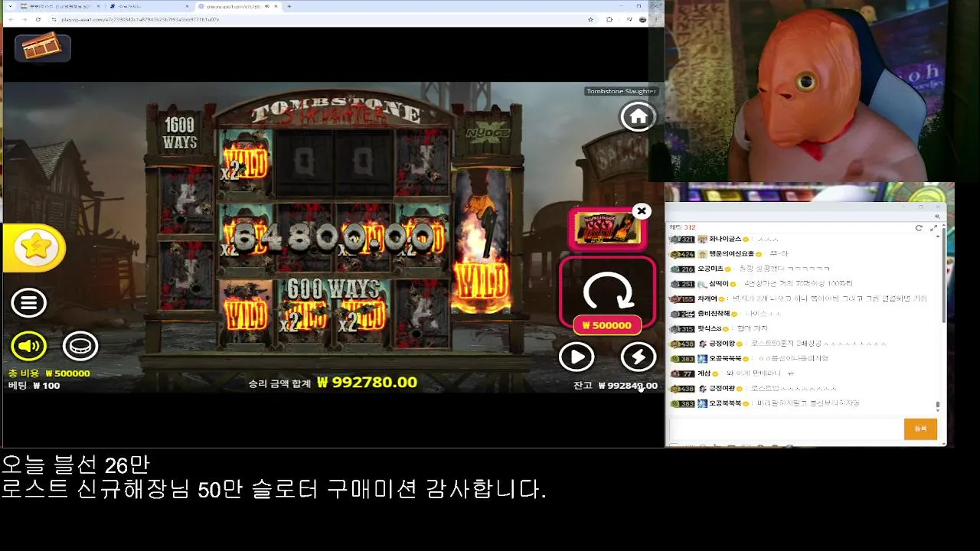The image size is (980, 551).
Task: Adjust the ₩500000 bet amount label
Action: tap(607, 325)
